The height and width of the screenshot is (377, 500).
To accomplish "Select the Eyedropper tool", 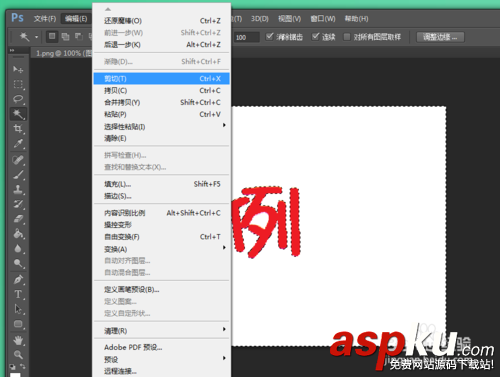I will [18, 144].
